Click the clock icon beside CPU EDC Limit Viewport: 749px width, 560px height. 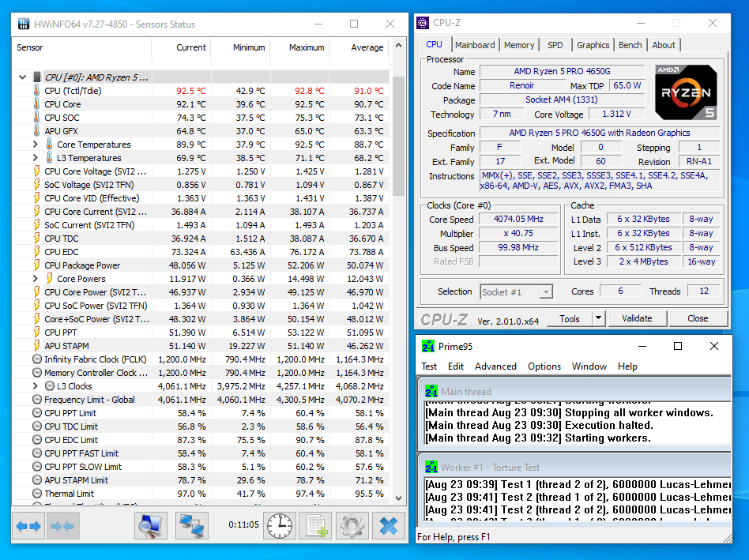coord(37,440)
